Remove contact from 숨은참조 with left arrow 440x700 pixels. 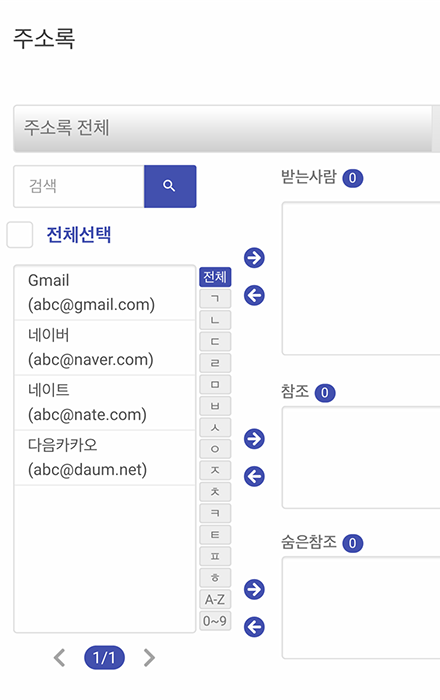click(254, 627)
